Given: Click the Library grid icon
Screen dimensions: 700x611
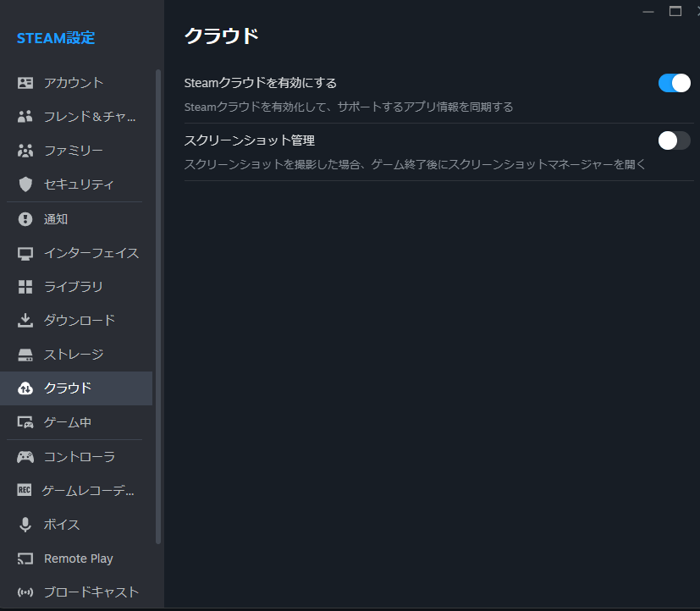Looking at the screenshot, I should [x=25, y=287].
